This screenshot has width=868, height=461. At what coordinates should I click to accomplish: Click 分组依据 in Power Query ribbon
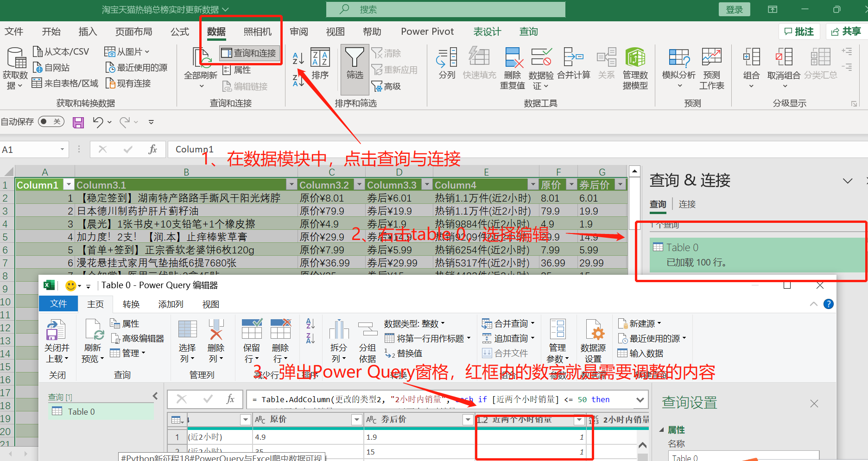[367, 342]
